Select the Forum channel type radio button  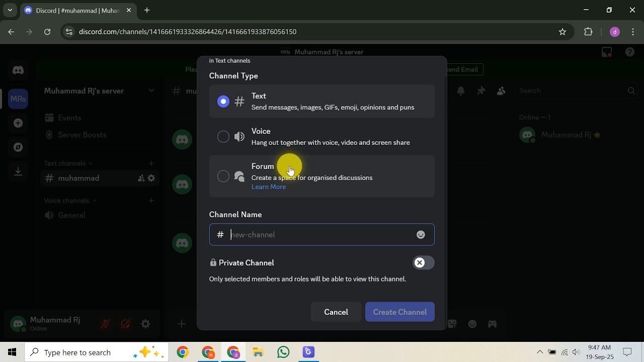[223, 176]
